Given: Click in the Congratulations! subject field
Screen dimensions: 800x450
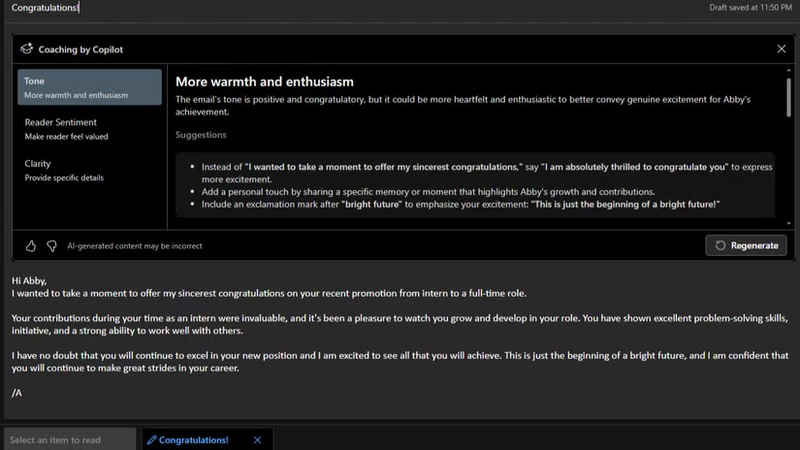Looking at the screenshot, I should point(200,8).
